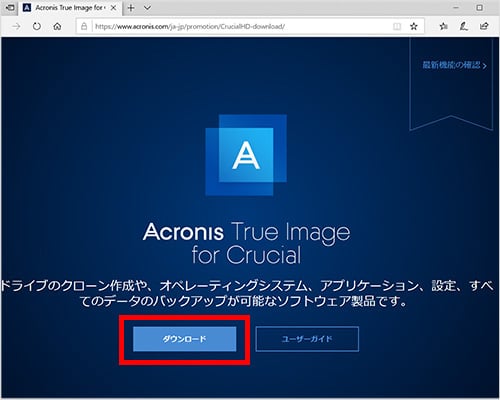Minimize the browser window
The image size is (500, 400).
(x=456, y=7)
